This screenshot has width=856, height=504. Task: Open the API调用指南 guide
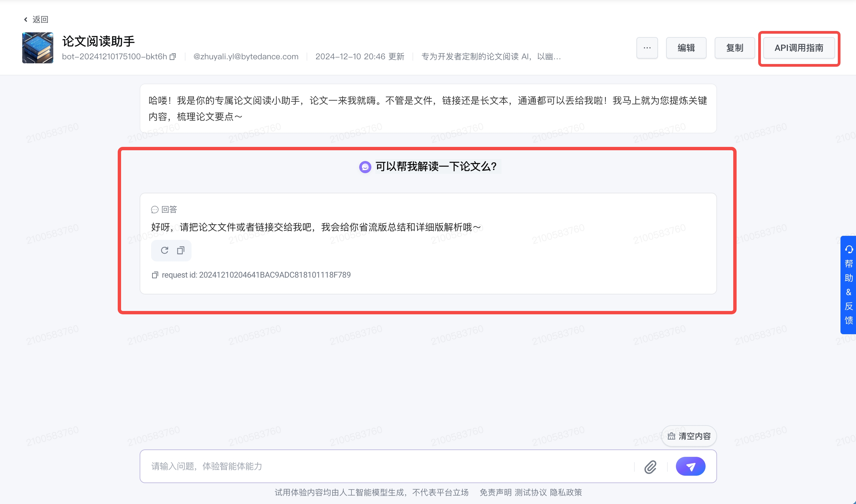click(799, 48)
